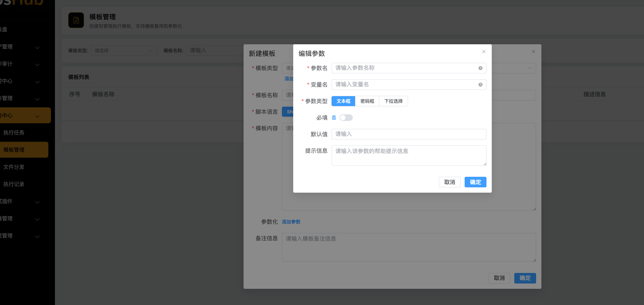Screen dimensions: 644x305
Task: Expand sidebar group above 执行任务
Action: (25, 115)
